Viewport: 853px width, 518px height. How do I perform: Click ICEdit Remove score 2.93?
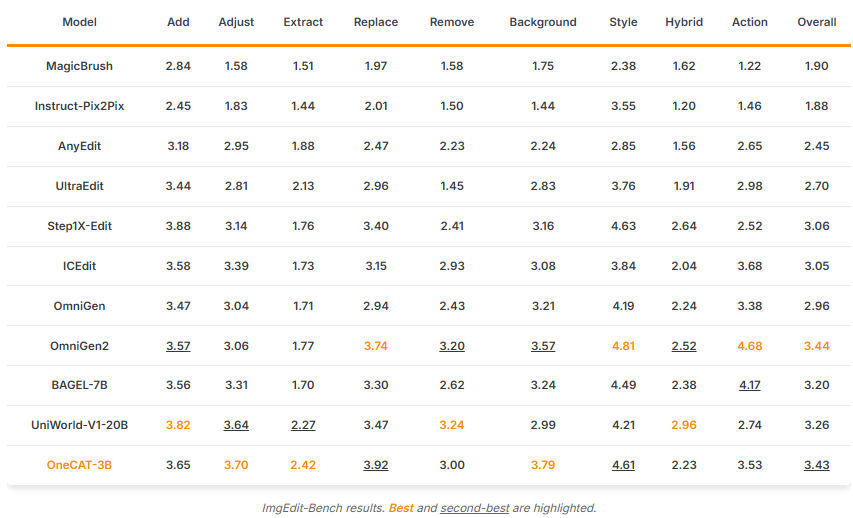[452, 266]
